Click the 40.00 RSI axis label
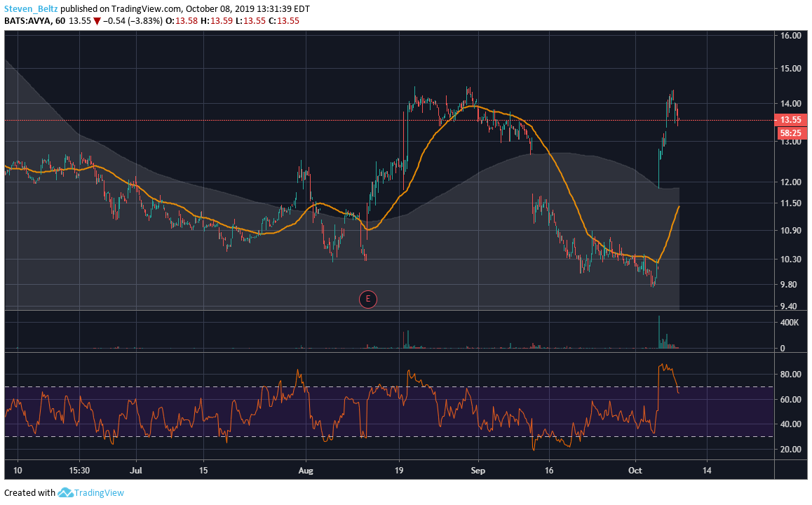 pyautogui.click(x=791, y=424)
